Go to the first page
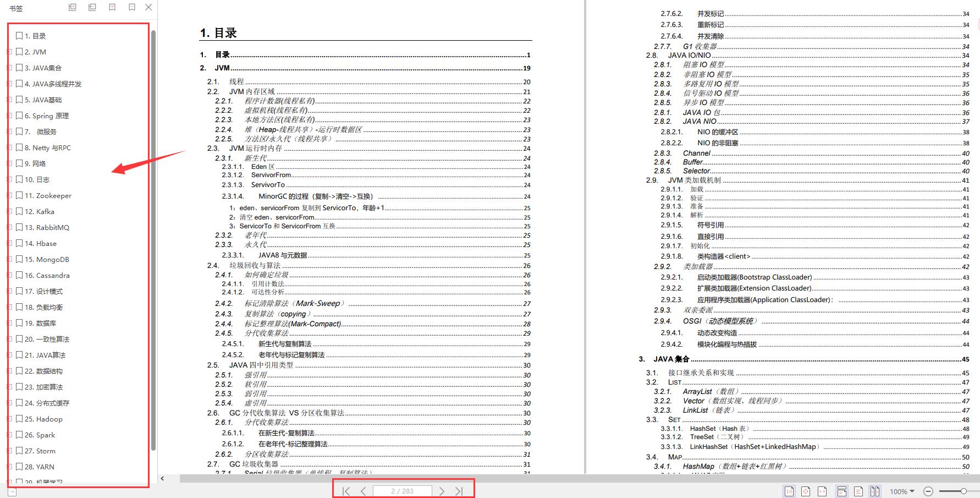Viewport: 980px width, 498px height. point(346,491)
